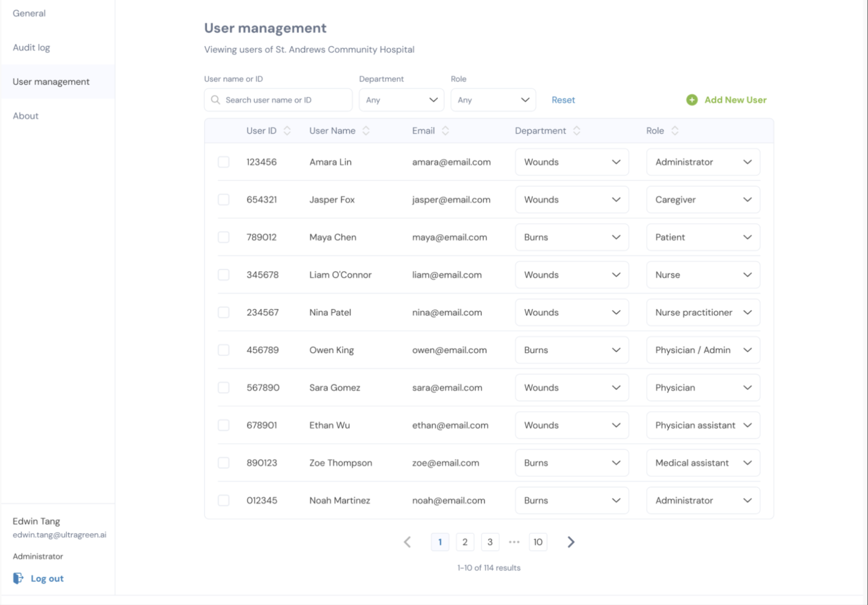Click the Log out door icon
This screenshot has width=868, height=605.
coord(18,578)
